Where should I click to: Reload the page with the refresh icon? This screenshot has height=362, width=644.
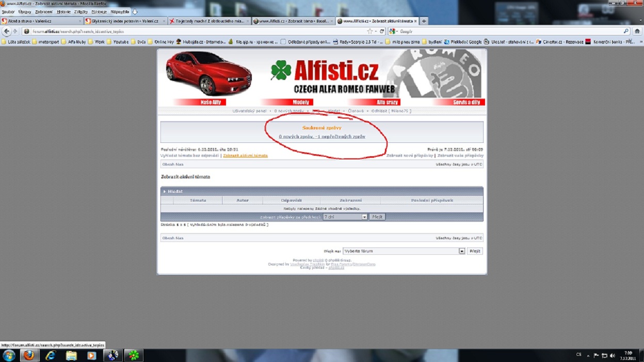point(382,31)
